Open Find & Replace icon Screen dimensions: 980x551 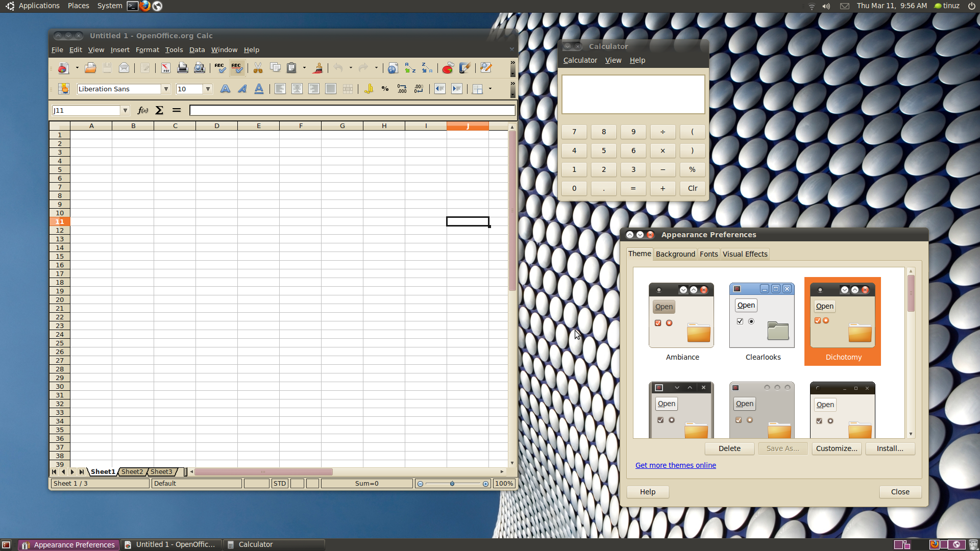(x=485, y=68)
